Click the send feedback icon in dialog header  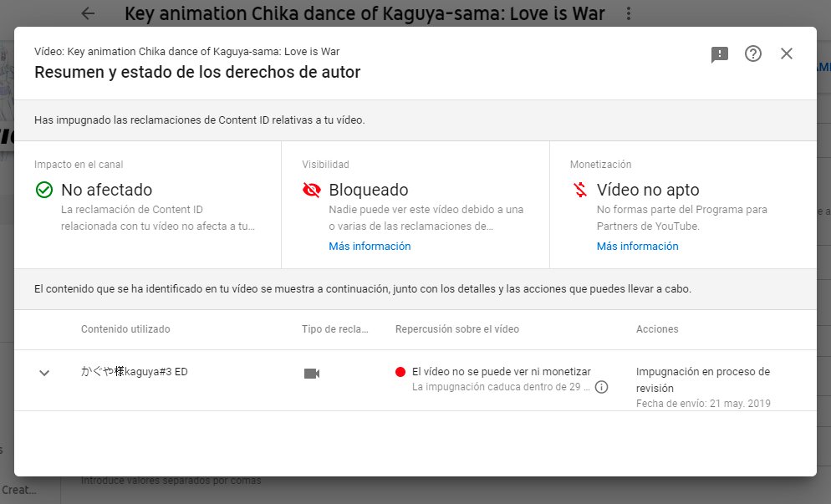point(719,54)
